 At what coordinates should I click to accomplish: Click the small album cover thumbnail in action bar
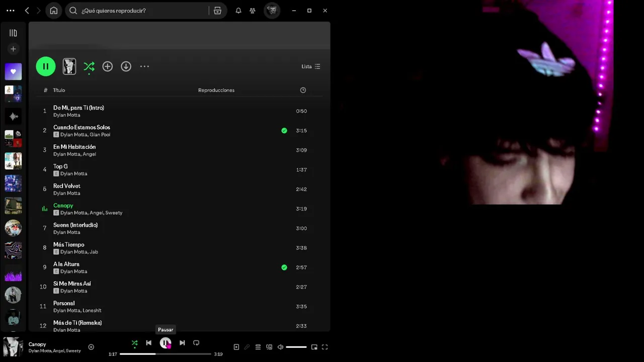(x=69, y=66)
